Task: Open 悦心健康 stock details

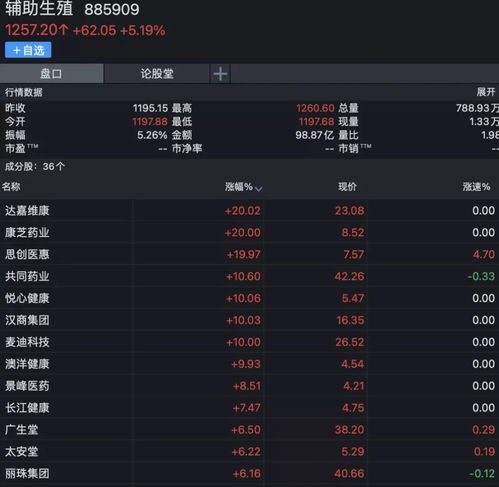Action: 249,298
